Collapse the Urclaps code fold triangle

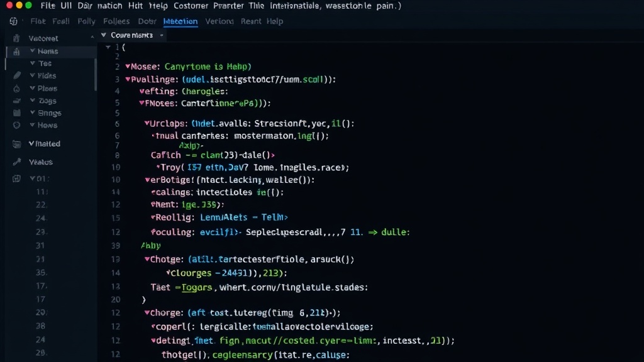(x=147, y=123)
